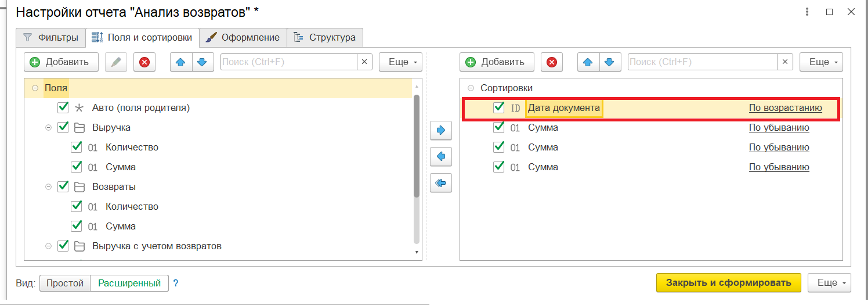Uncheck the Выручка group checkbox
Screen dimensions: 868x305
point(63,128)
